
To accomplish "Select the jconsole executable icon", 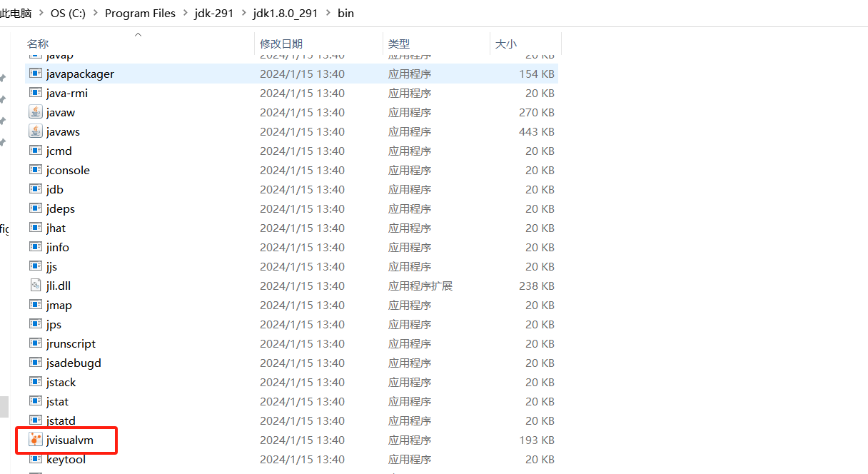I will [x=36, y=170].
